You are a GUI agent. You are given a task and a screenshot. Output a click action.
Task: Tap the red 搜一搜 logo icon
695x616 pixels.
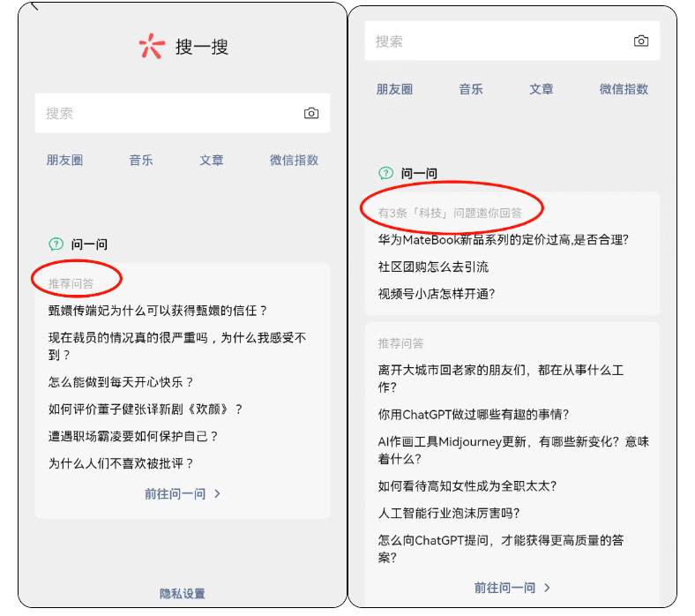[x=152, y=46]
